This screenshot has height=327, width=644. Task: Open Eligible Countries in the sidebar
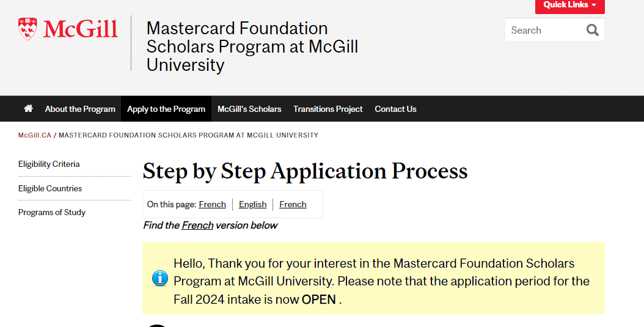pyautogui.click(x=50, y=188)
